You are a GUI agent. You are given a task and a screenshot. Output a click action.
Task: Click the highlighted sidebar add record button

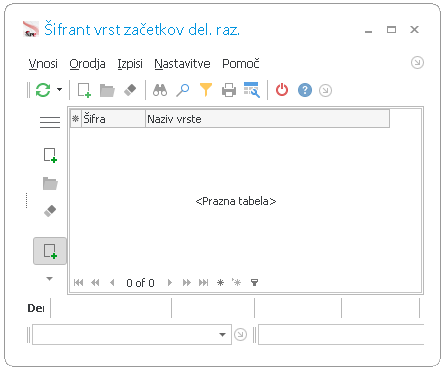[50, 251]
